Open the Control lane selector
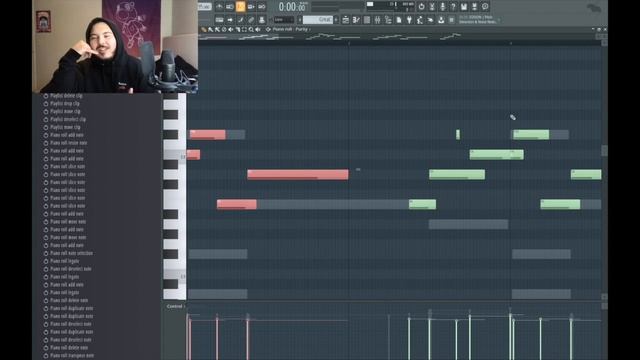Image resolution: width=640 pixels, height=360 pixels. tap(175, 306)
